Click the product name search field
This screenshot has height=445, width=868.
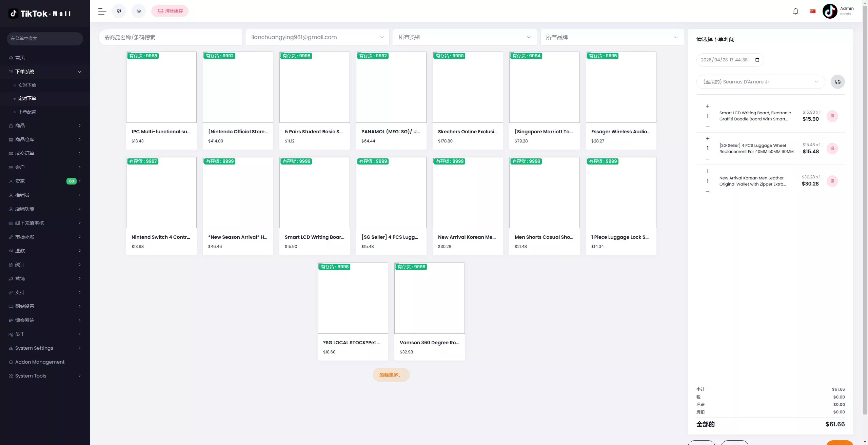(170, 37)
